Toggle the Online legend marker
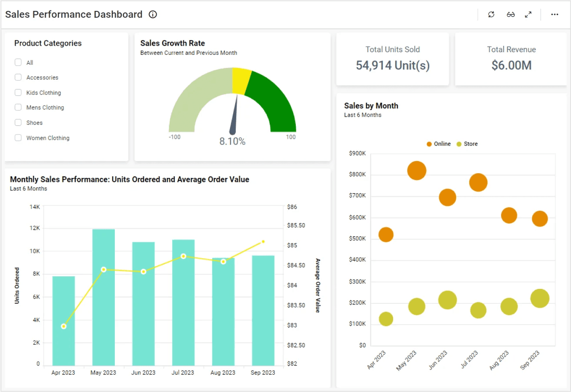Image resolution: width=571 pixels, height=392 pixels. pos(429,144)
